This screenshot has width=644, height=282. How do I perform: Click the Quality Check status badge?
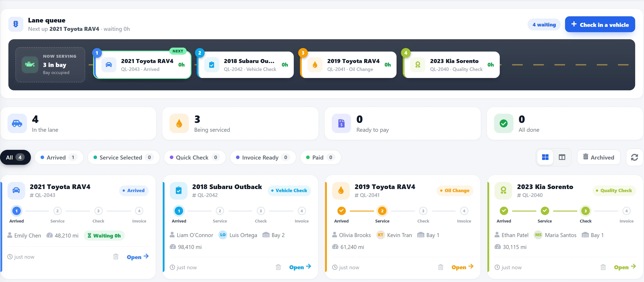pos(614,191)
